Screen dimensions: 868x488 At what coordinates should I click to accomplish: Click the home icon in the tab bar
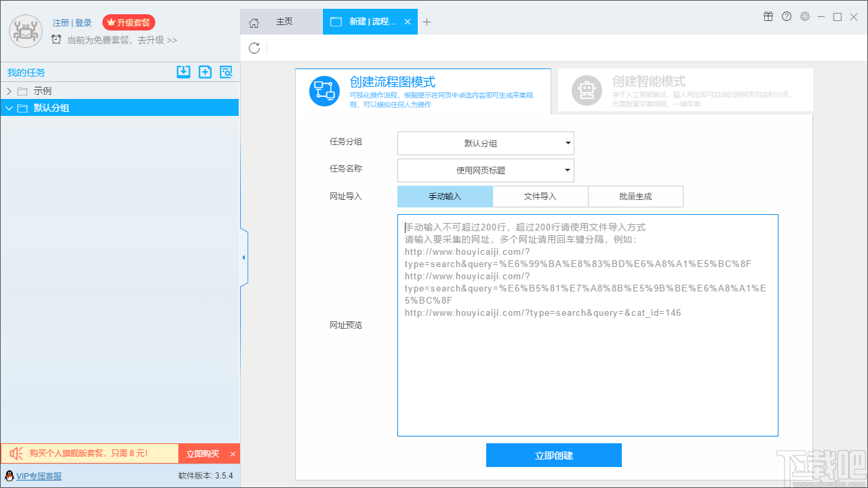point(254,22)
